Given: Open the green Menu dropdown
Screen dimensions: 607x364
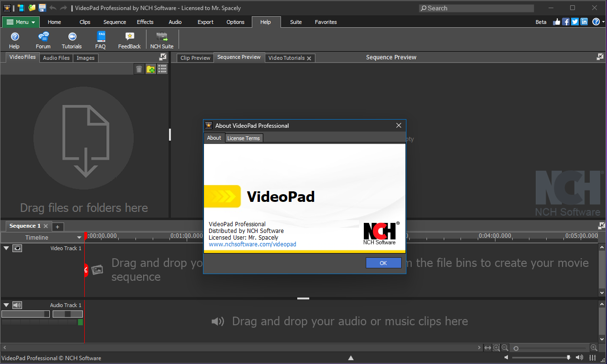Looking at the screenshot, I should coord(21,22).
